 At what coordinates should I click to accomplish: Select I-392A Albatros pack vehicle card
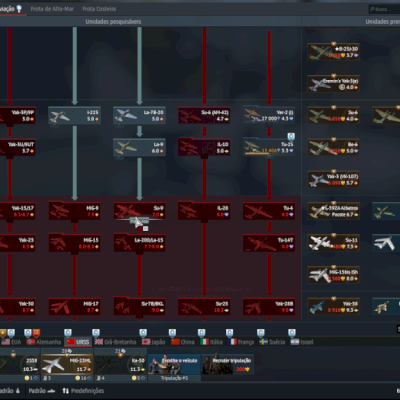pyautogui.click(x=334, y=211)
